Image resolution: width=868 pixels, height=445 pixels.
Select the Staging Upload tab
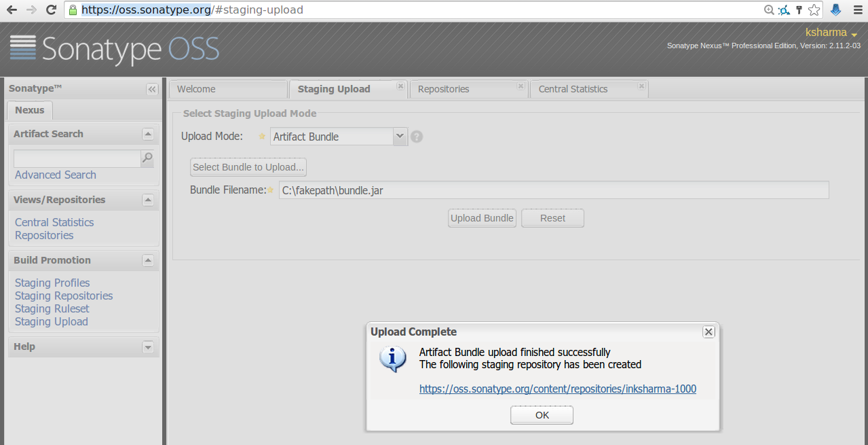click(x=347, y=89)
